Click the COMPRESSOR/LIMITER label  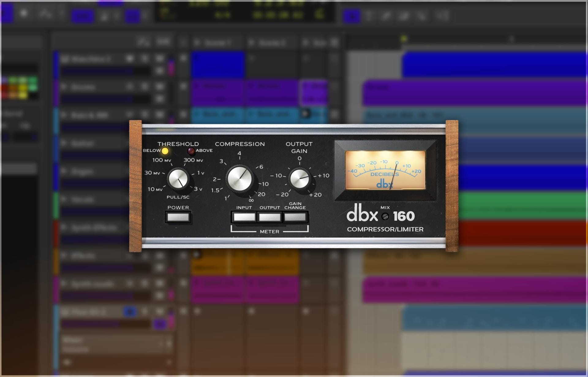[x=385, y=229]
